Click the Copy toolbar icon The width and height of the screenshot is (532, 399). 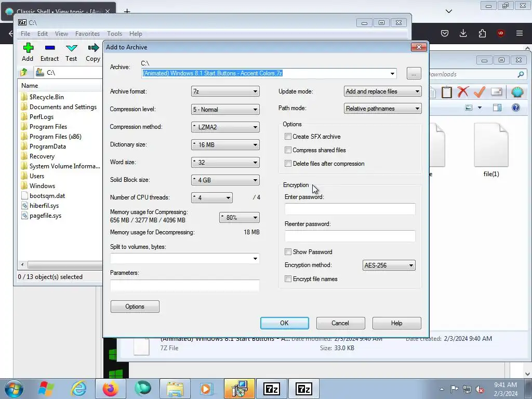[x=93, y=52]
